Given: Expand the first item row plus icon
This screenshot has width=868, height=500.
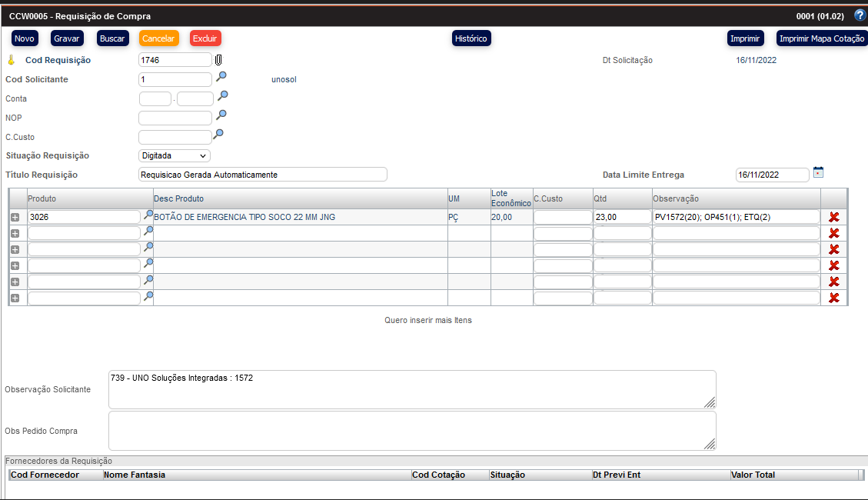Looking at the screenshot, I should (x=15, y=218).
